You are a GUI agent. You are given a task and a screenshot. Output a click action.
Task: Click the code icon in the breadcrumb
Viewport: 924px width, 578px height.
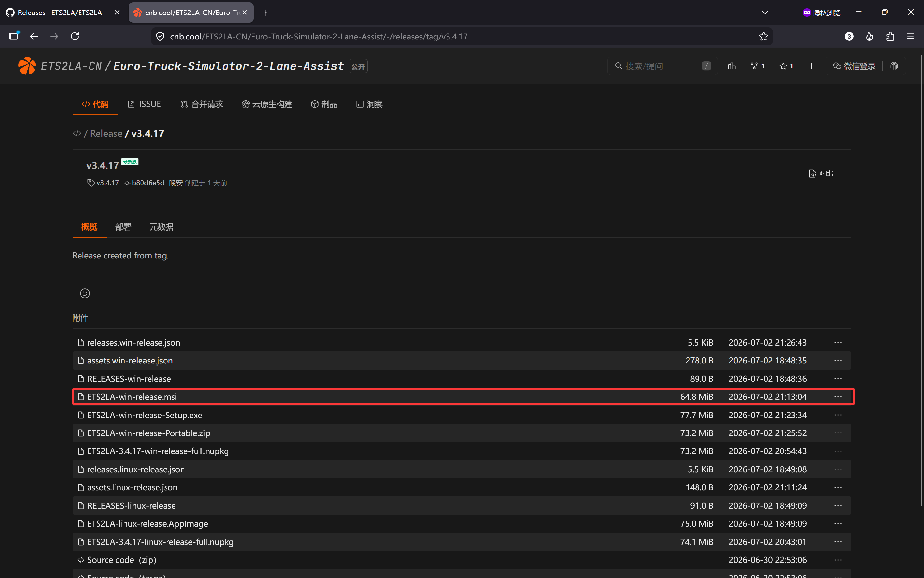pyautogui.click(x=77, y=133)
